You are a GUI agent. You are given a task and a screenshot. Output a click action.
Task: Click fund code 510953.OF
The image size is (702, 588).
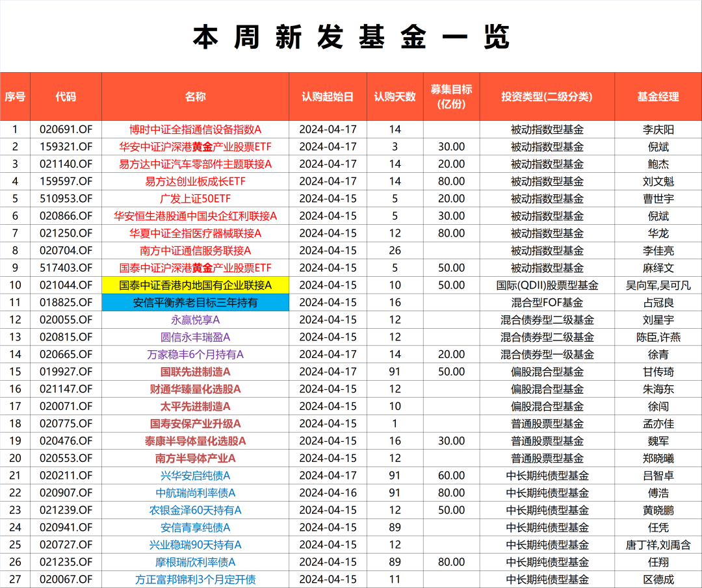click(66, 199)
